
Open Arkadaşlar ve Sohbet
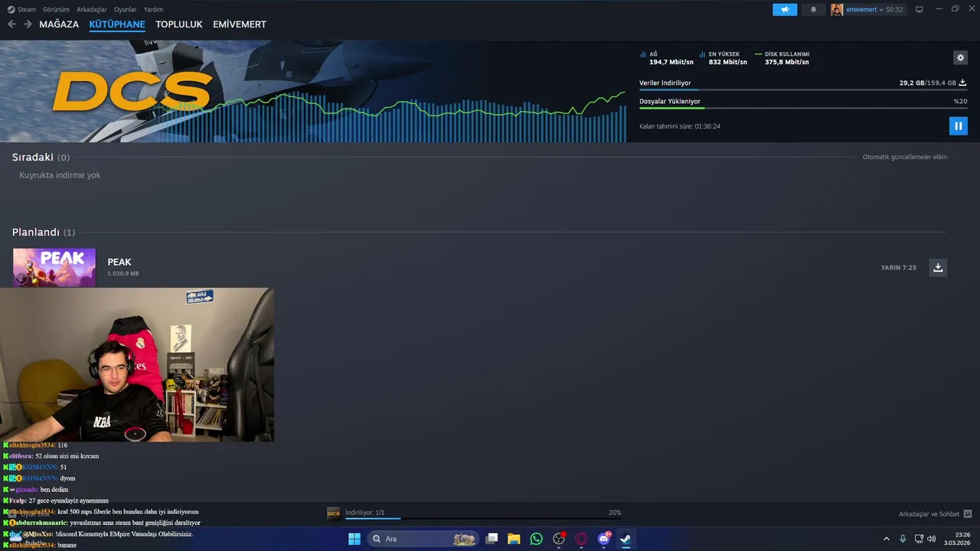tap(935, 514)
